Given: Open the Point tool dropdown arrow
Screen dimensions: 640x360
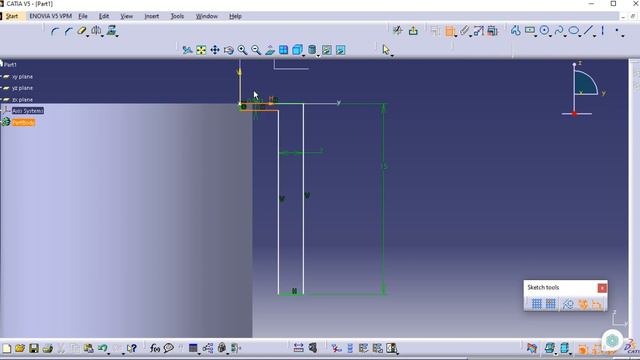Looking at the screenshot, I should pyautogui.click(x=623, y=36).
